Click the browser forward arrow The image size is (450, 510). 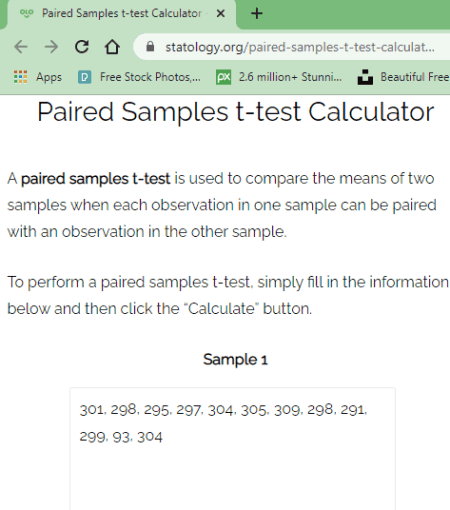[x=51, y=47]
